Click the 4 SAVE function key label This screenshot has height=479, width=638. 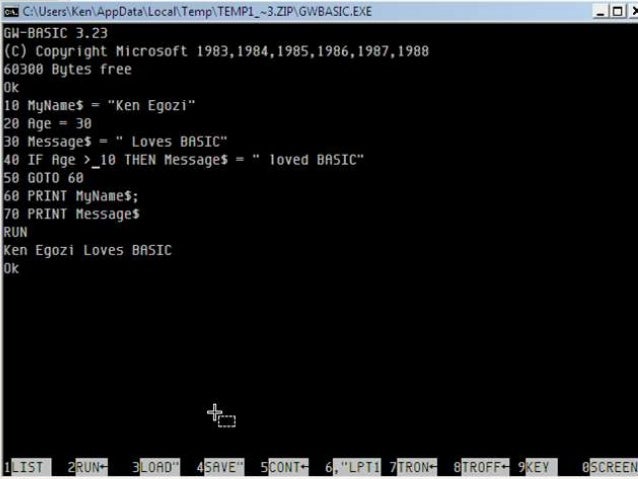click(220, 467)
